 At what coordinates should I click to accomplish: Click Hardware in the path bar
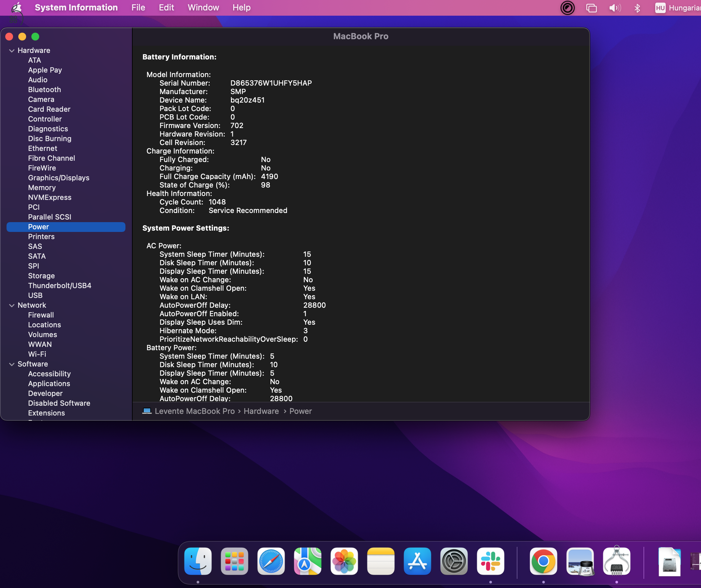tap(261, 411)
